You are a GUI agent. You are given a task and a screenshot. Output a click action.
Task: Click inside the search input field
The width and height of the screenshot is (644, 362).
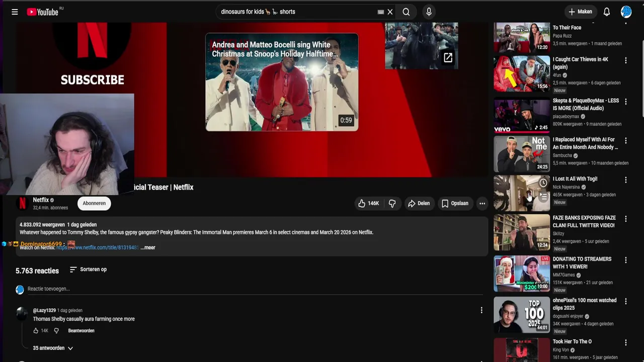tap(297, 12)
